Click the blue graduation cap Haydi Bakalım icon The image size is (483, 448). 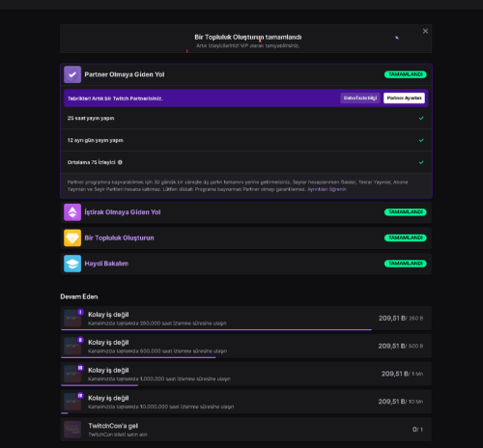coord(72,264)
